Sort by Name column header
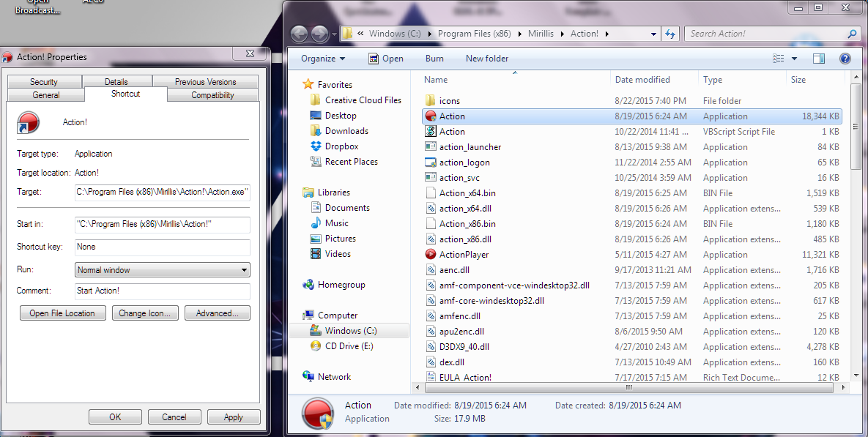This screenshot has height=437, width=868. coord(436,80)
